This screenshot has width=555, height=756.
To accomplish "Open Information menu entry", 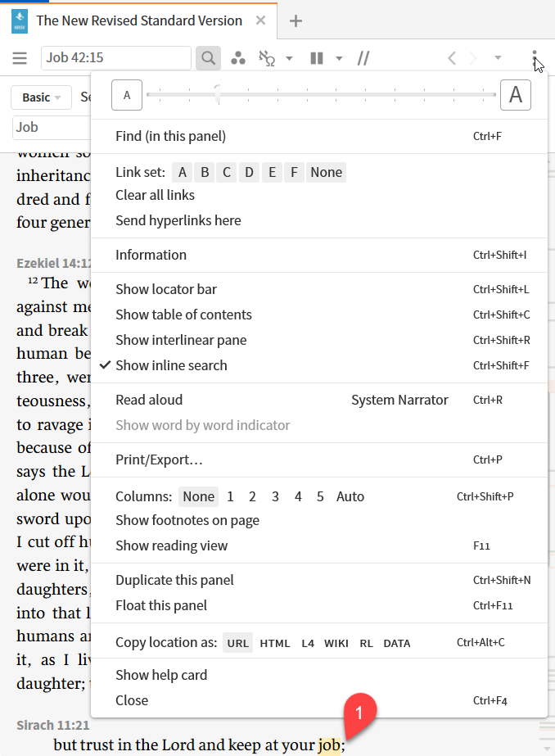I will pos(319,255).
